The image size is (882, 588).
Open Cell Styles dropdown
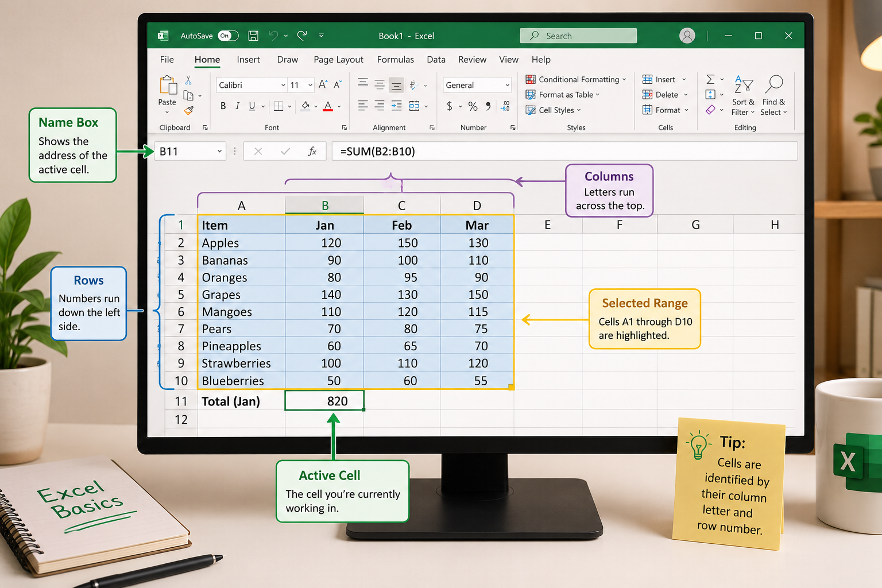554,110
